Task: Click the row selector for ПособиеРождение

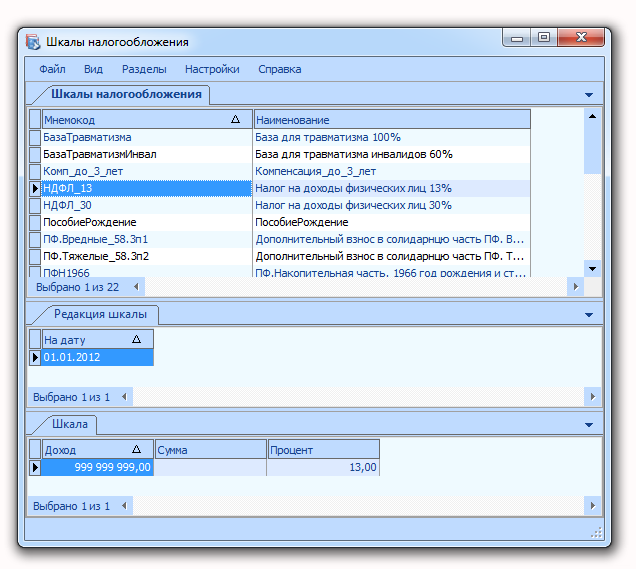Action: pos(35,223)
